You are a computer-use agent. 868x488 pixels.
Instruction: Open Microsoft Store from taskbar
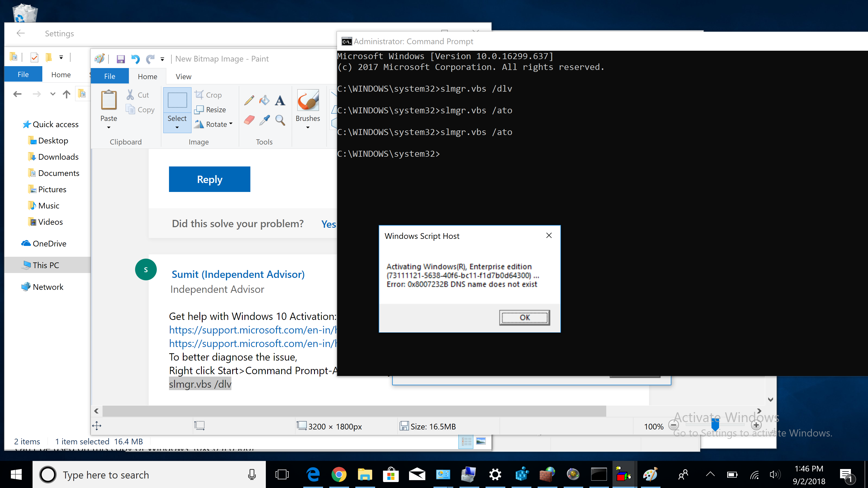tap(391, 475)
